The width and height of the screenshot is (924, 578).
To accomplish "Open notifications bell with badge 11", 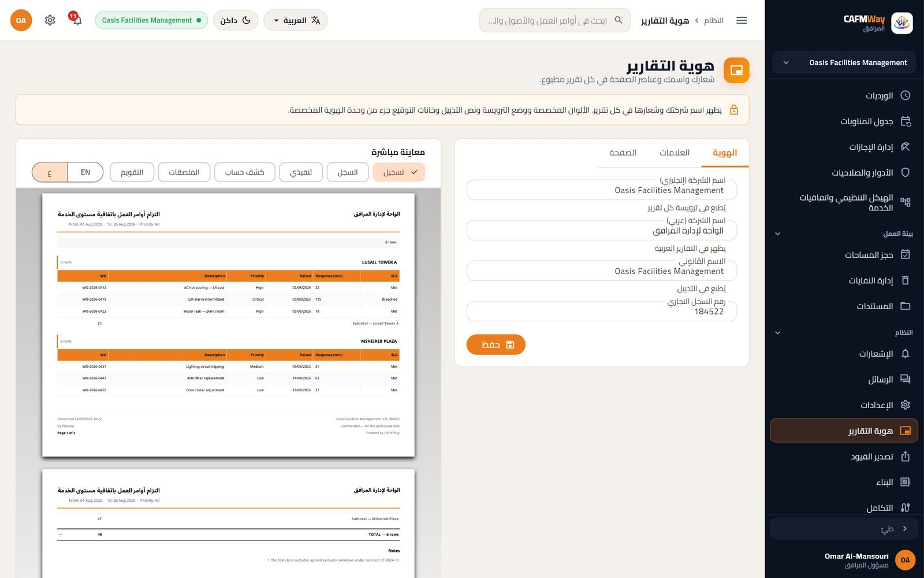I will point(76,20).
